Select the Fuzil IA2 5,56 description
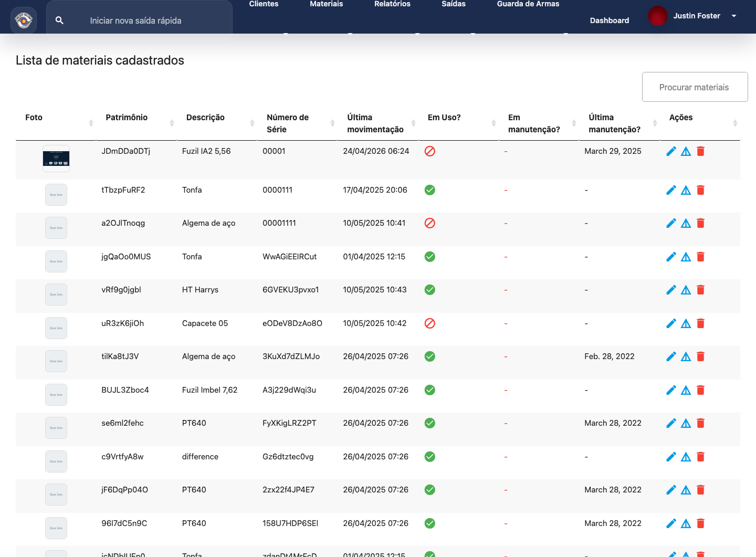 (x=206, y=151)
